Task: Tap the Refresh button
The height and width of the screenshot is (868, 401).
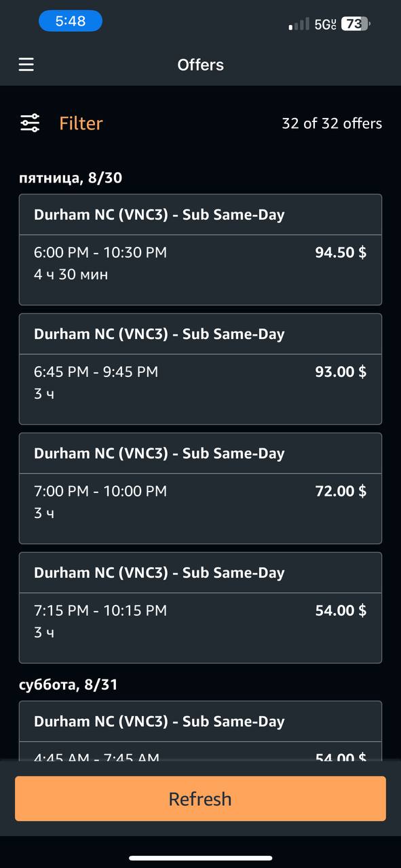Action: [x=200, y=799]
